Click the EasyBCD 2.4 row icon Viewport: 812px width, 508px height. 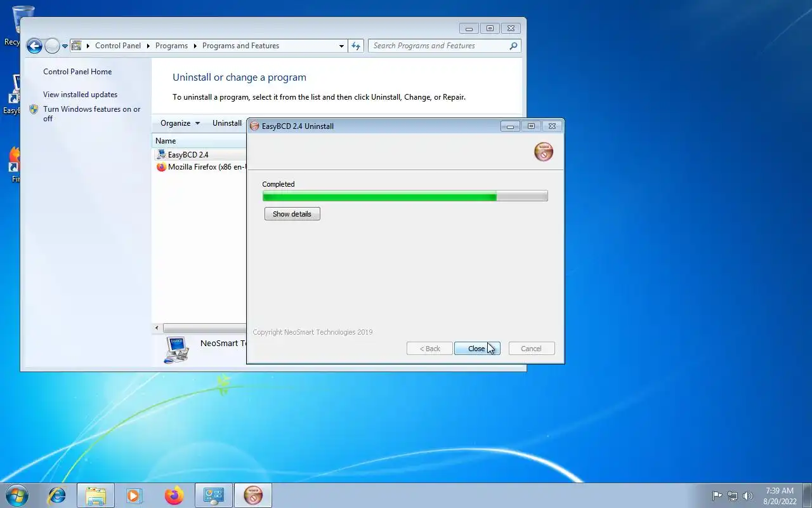click(161, 155)
